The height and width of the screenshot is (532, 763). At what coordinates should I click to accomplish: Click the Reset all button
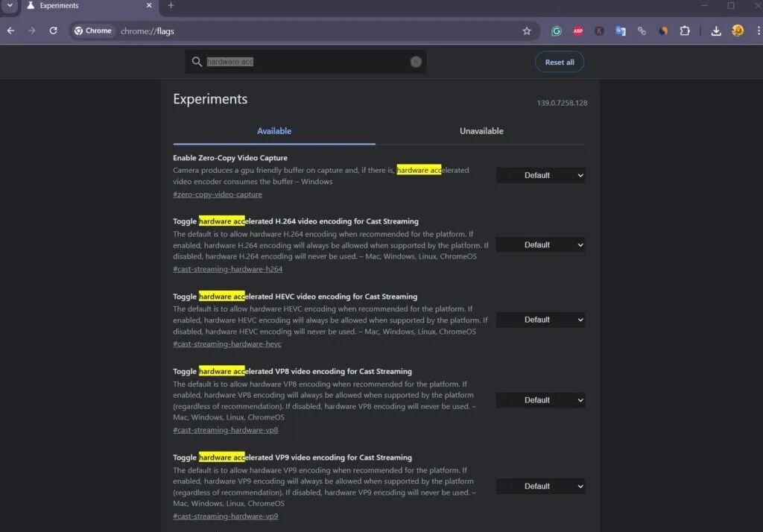point(559,63)
